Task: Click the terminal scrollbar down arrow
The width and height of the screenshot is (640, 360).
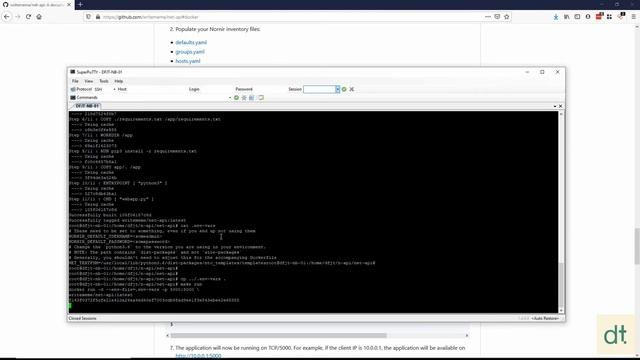Action: [561, 311]
